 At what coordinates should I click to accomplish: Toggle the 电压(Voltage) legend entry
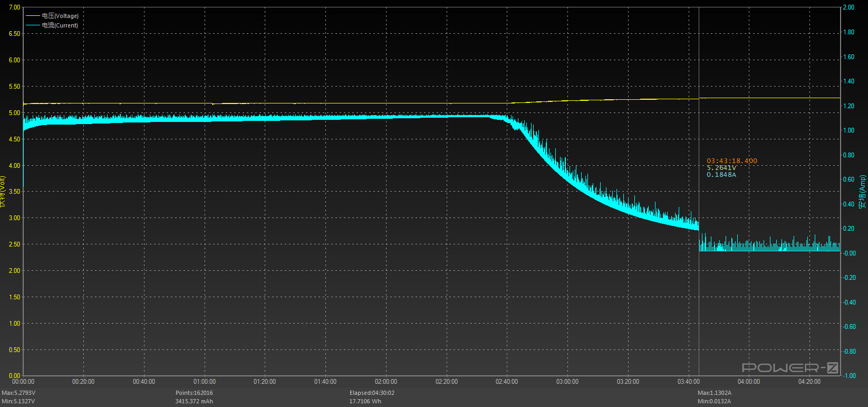pos(60,16)
